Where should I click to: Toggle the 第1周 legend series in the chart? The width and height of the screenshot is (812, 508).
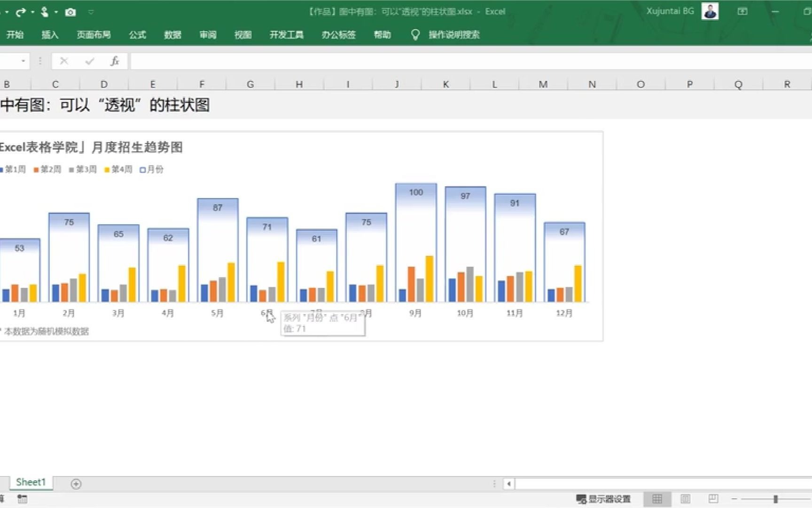click(13, 169)
